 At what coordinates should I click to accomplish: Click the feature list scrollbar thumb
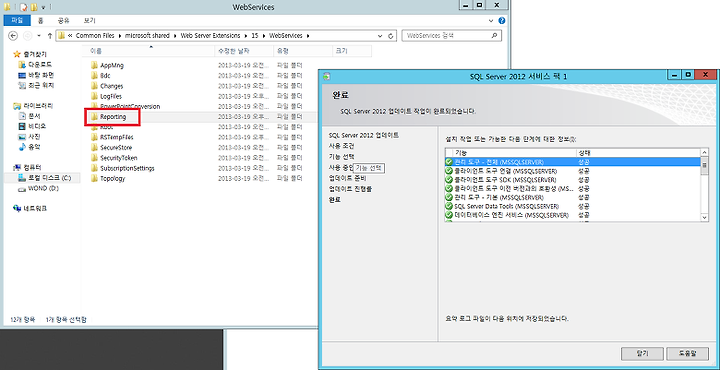click(704, 166)
